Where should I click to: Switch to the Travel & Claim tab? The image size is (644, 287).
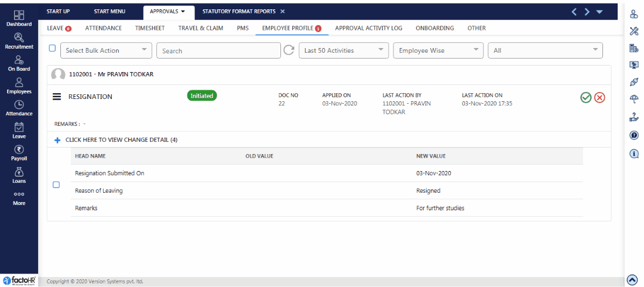[200, 28]
